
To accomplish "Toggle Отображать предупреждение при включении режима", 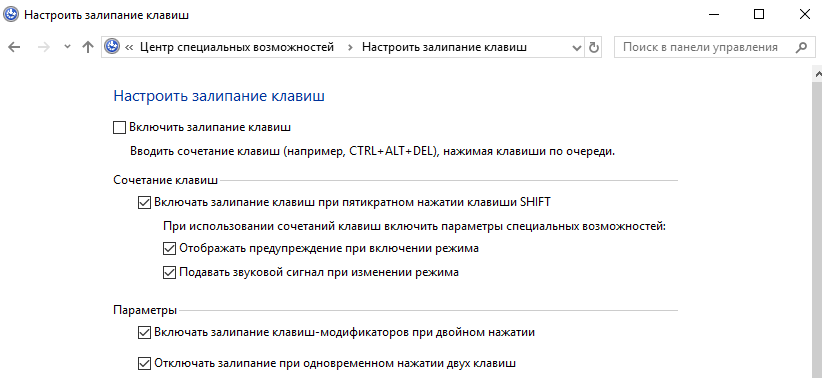I will tap(169, 249).
